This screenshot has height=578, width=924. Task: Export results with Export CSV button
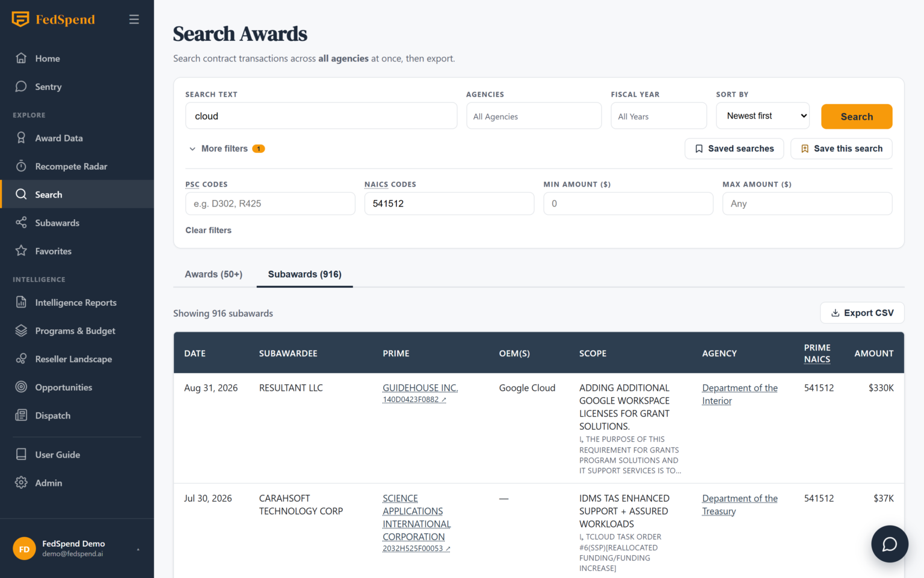coord(862,313)
